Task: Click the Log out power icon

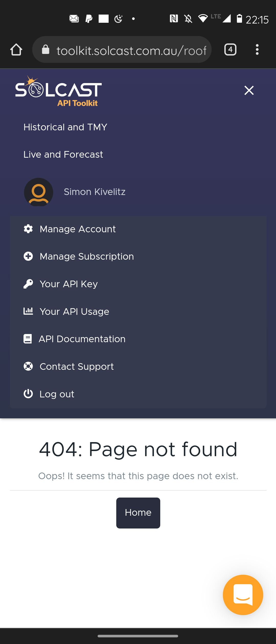Action: click(x=28, y=394)
